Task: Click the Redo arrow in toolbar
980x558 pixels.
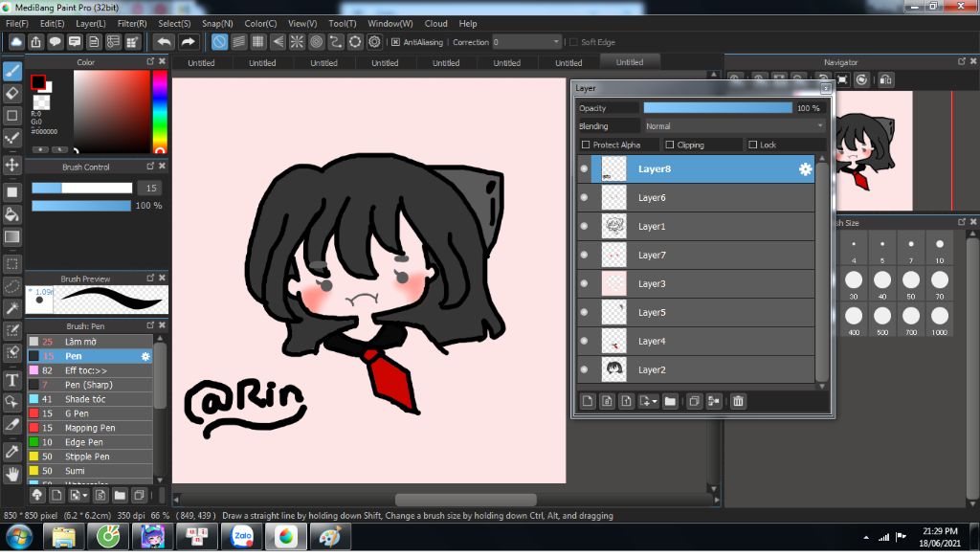Action: tap(189, 42)
